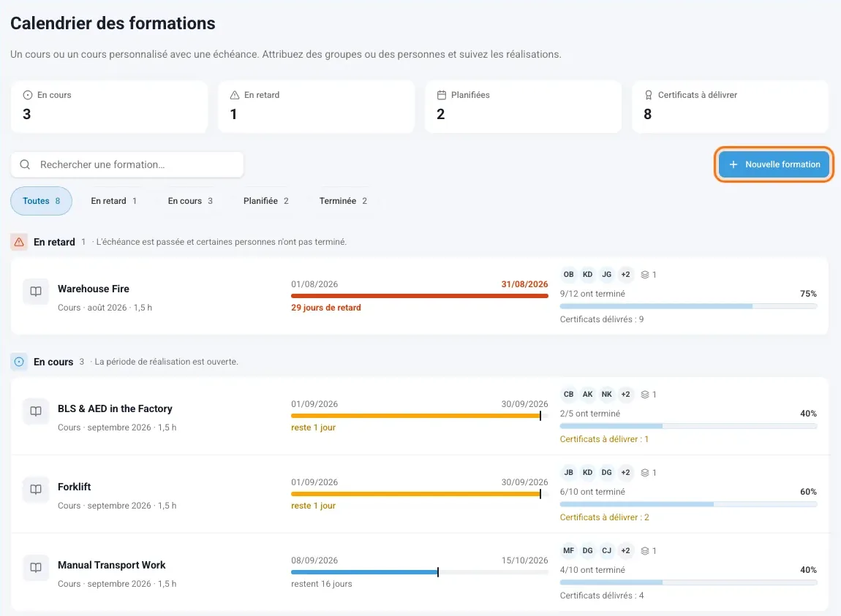Click "9/12 ont terminé" text
Image resolution: width=841 pixels, height=616 pixels.
592,294
